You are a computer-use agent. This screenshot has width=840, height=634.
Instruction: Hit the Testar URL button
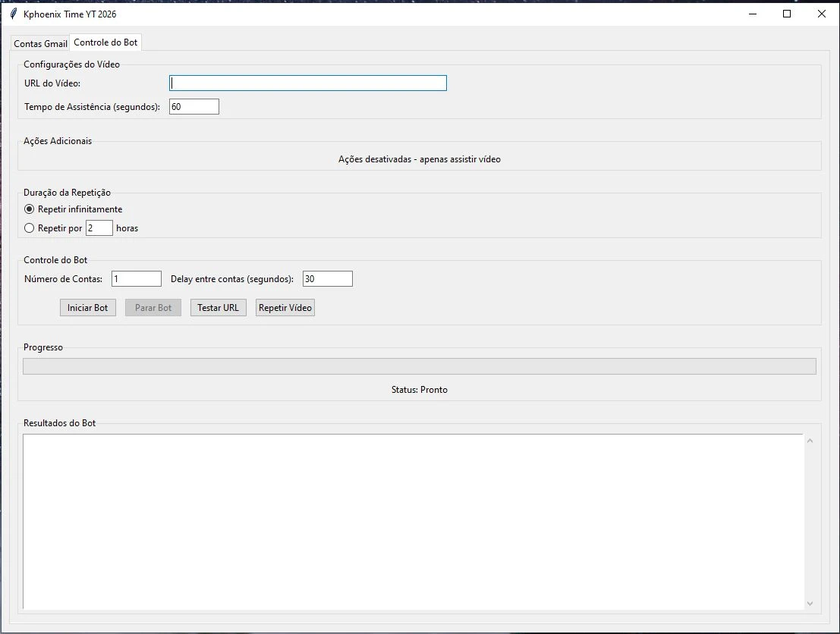point(218,308)
